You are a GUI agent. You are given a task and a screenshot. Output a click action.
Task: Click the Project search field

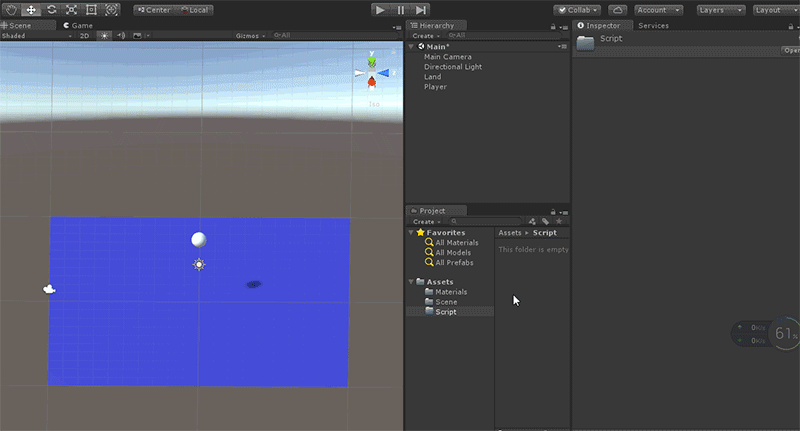pyautogui.click(x=486, y=221)
